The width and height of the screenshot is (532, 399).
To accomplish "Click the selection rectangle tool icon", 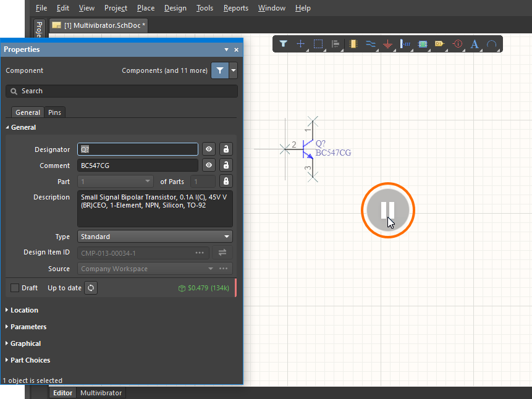I will click(x=318, y=44).
